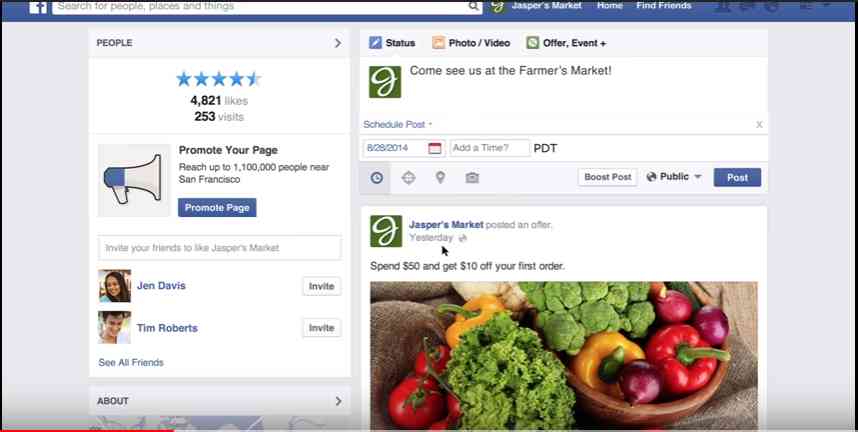Image resolution: width=858 pixels, height=432 pixels.
Task: Click the clock schedule icon
Action: [376, 177]
